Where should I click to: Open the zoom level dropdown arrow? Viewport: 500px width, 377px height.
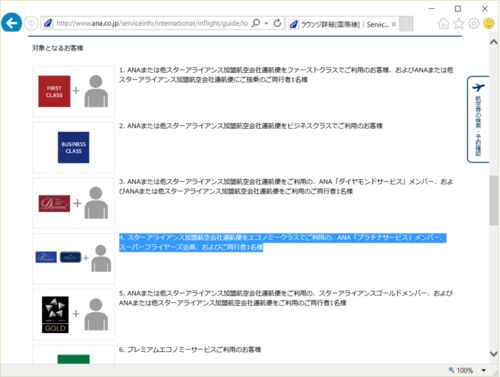[484, 370]
